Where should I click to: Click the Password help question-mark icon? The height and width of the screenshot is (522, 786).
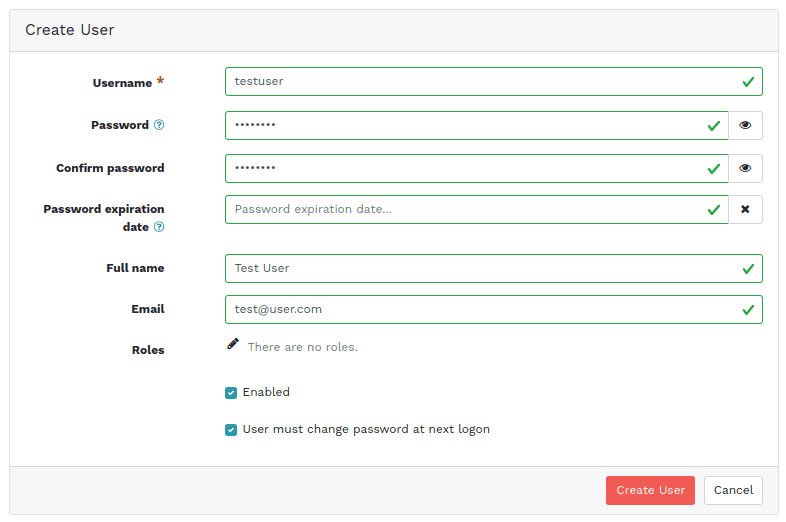(159, 125)
